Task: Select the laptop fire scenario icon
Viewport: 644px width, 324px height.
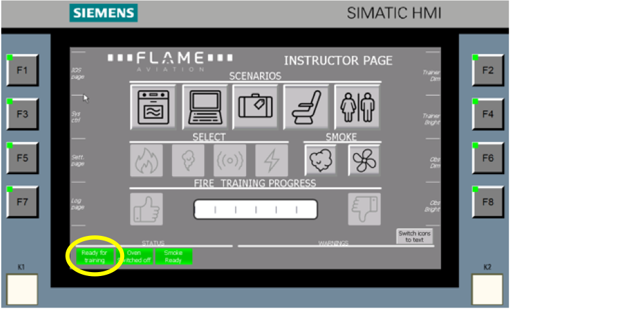Action: click(x=204, y=106)
